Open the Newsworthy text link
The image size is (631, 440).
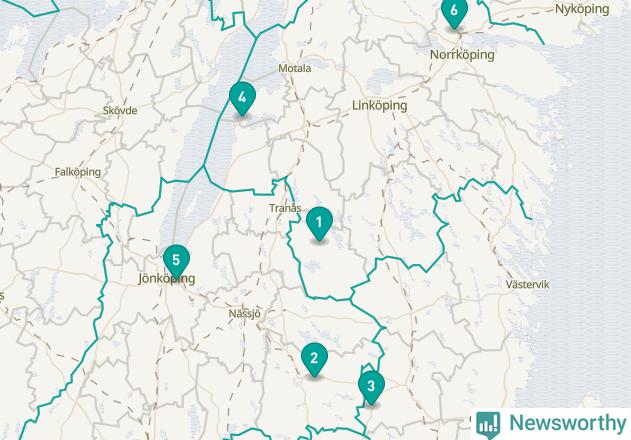pyautogui.click(x=568, y=423)
